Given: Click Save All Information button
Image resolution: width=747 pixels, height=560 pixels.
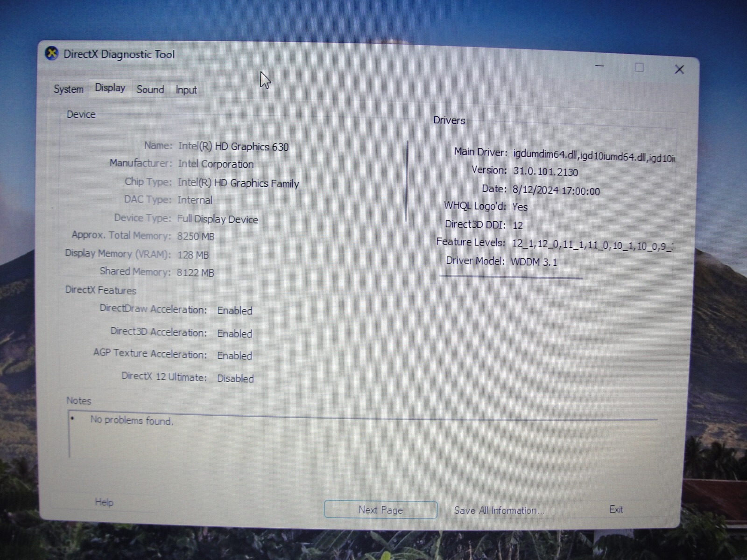Looking at the screenshot, I should (x=499, y=511).
